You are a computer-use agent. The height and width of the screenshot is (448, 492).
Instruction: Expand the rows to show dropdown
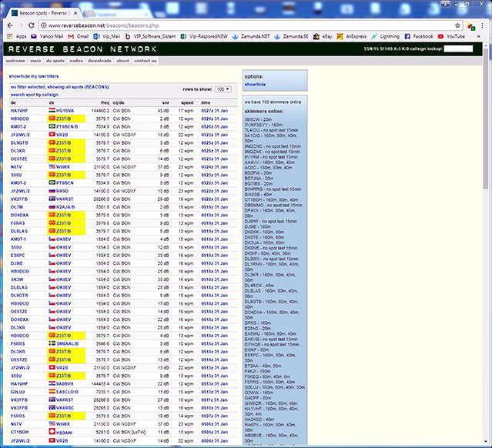tap(223, 89)
